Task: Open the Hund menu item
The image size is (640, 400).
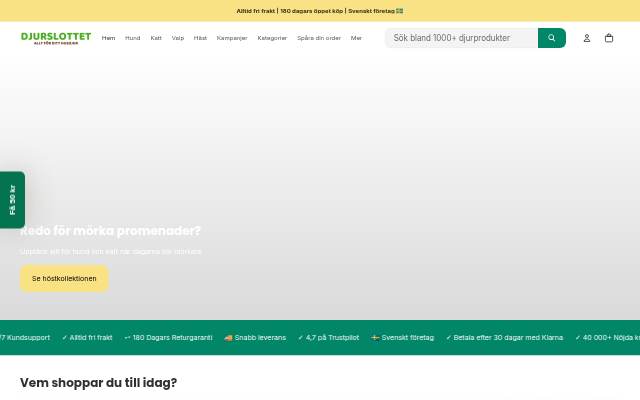Action: coord(133,38)
